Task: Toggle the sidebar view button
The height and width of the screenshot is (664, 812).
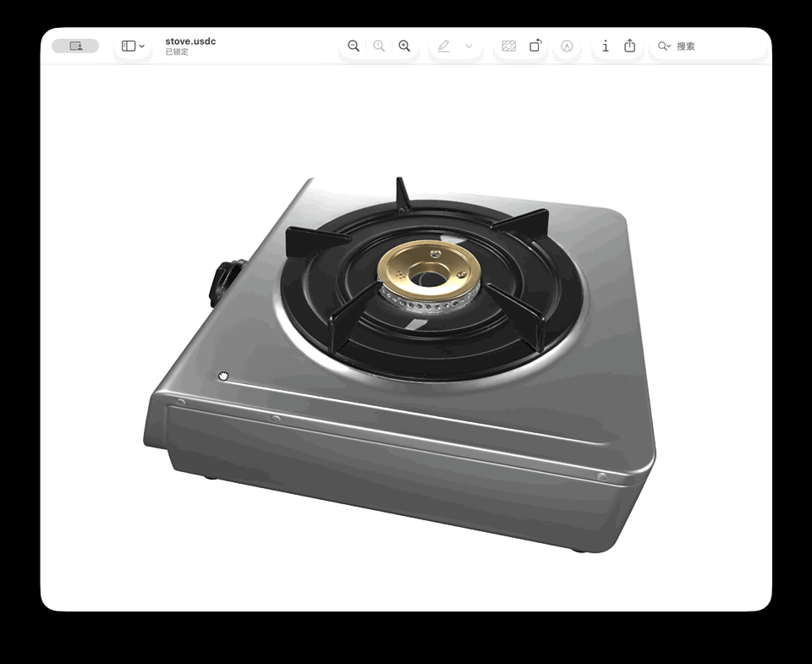Action: pyautogui.click(x=129, y=46)
